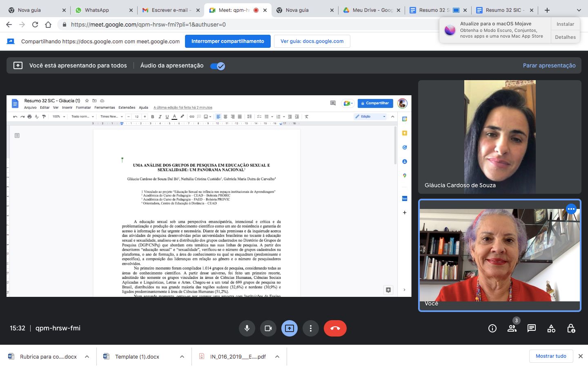
Task: Click Mostrar tudo downloads button
Action: pyautogui.click(x=551, y=356)
